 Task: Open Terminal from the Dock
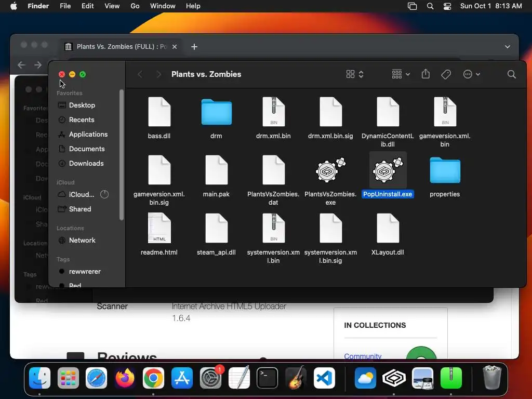tap(268, 378)
